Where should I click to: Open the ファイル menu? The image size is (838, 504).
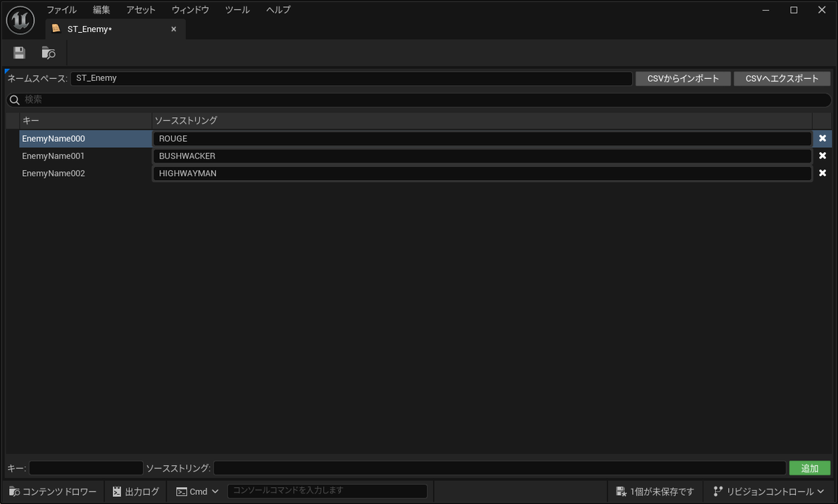click(61, 10)
